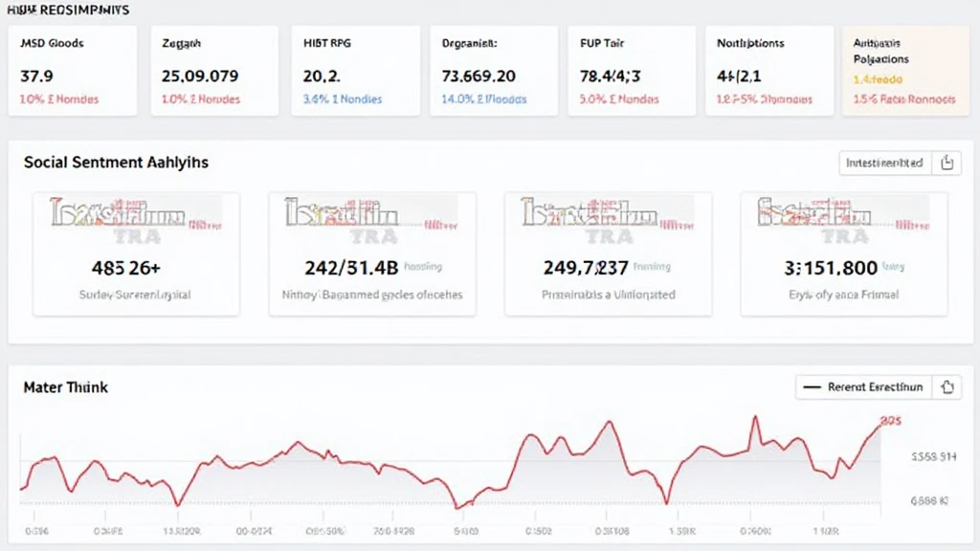Click the mini chart above 3:151,800
The height and width of the screenshot is (551, 980).
tap(843, 218)
